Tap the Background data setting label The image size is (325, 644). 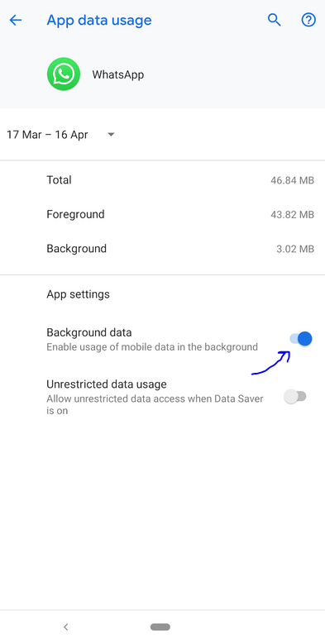coord(89,332)
